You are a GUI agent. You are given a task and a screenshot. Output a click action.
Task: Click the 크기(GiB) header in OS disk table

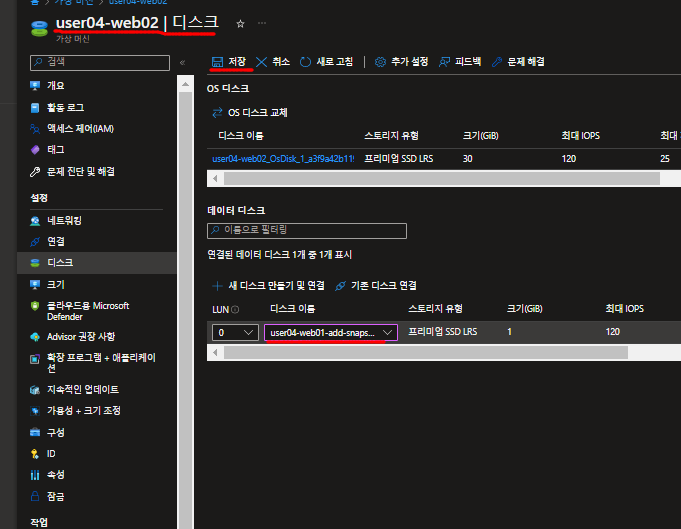(481, 136)
